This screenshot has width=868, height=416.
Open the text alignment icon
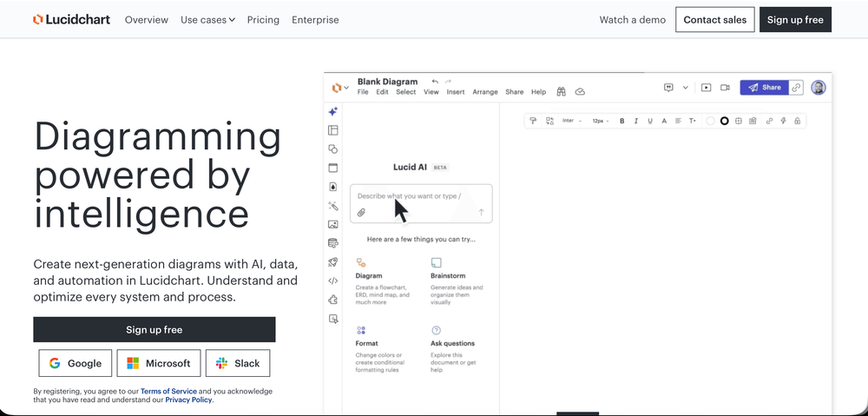678,121
